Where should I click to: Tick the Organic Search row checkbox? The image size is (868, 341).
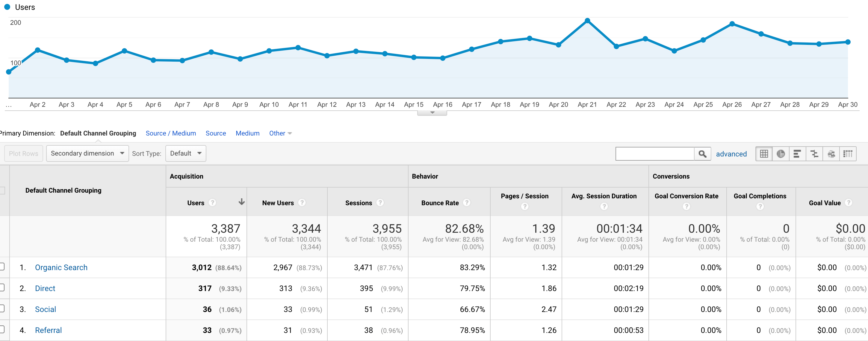click(x=2, y=267)
